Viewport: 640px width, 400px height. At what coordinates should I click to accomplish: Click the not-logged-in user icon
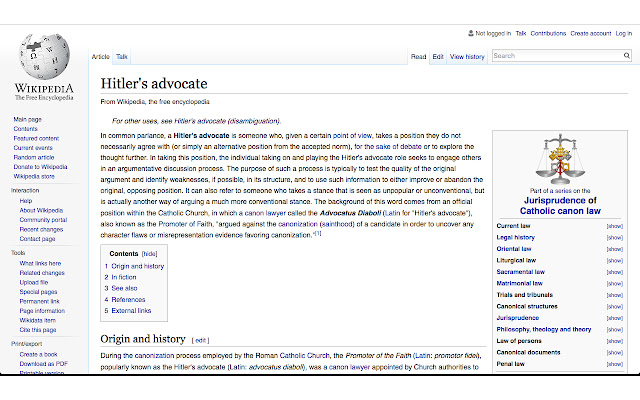click(471, 33)
